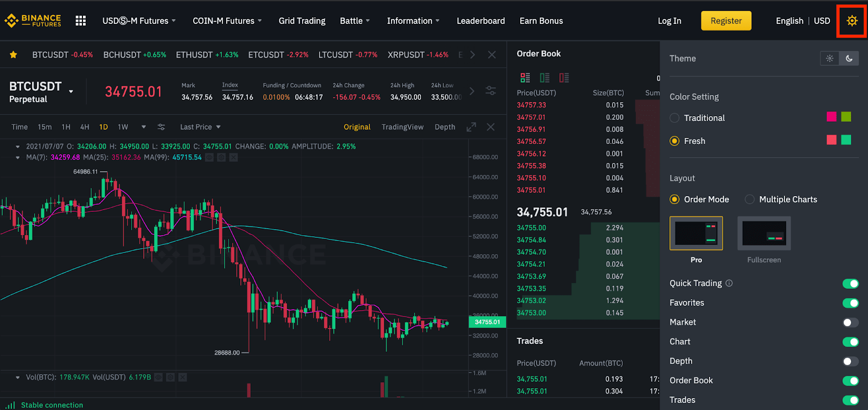Toggle the Trades switch
This screenshot has width=868, height=410.
[x=851, y=401]
